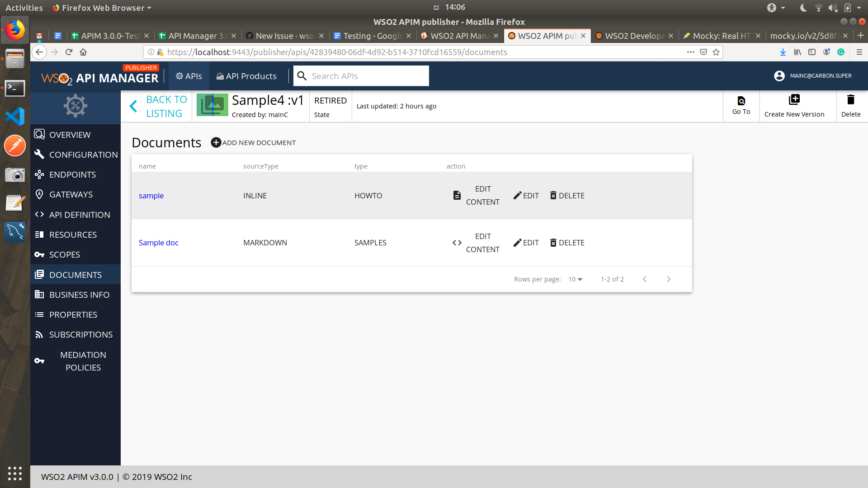Image resolution: width=868 pixels, height=488 pixels.
Task: Click the next page chevron in pagination
Action: pos(669,279)
